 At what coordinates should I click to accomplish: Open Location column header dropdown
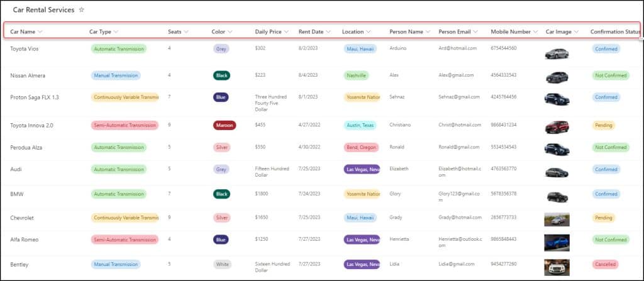pyautogui.click(x=369, y=31)
